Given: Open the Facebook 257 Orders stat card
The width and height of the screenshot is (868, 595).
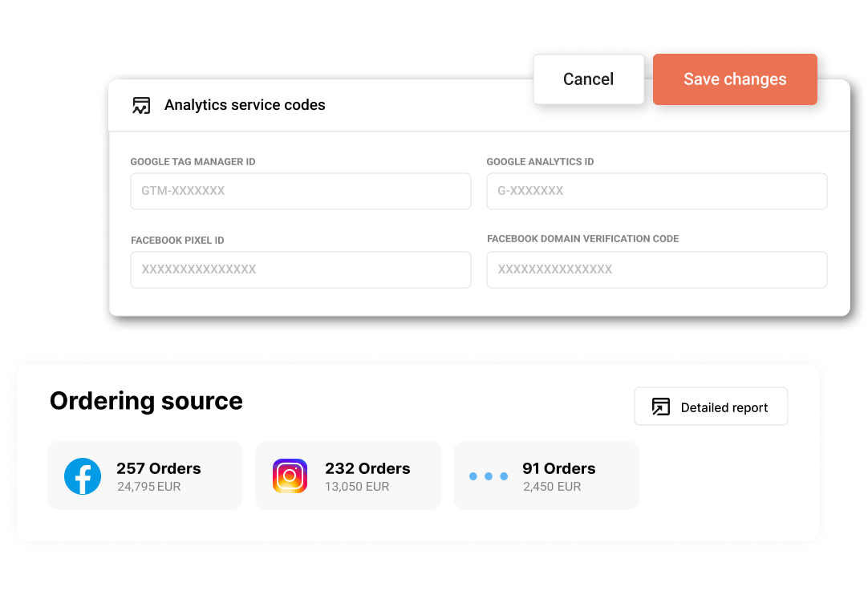Looking at the screenshot, I should click(144, 476).
